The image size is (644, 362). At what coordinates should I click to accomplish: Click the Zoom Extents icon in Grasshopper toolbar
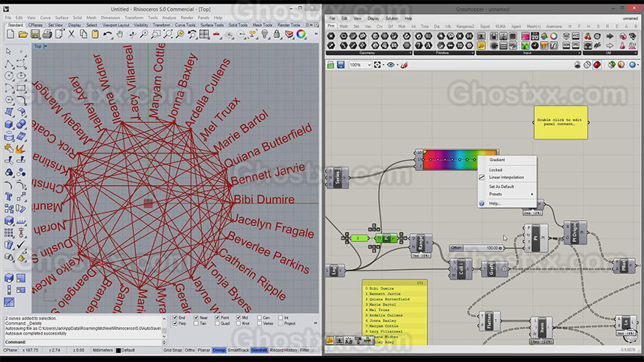[377, 65]
